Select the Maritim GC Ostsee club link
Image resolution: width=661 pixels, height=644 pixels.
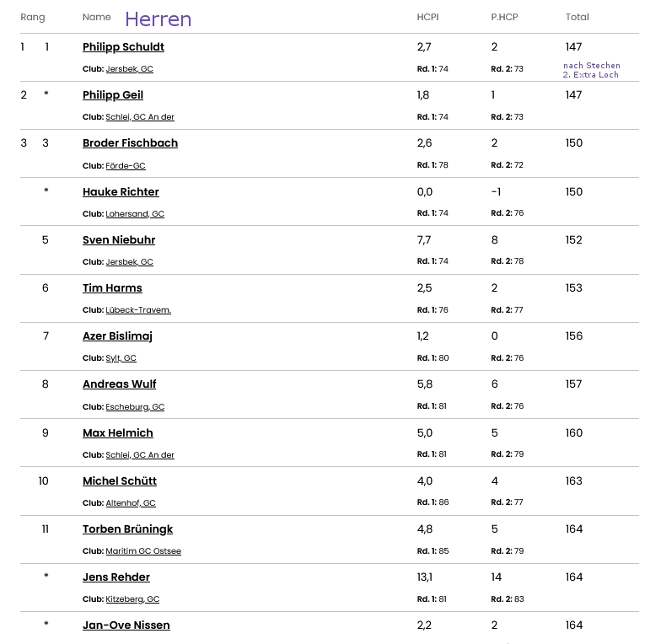click(x=143, y=551)
